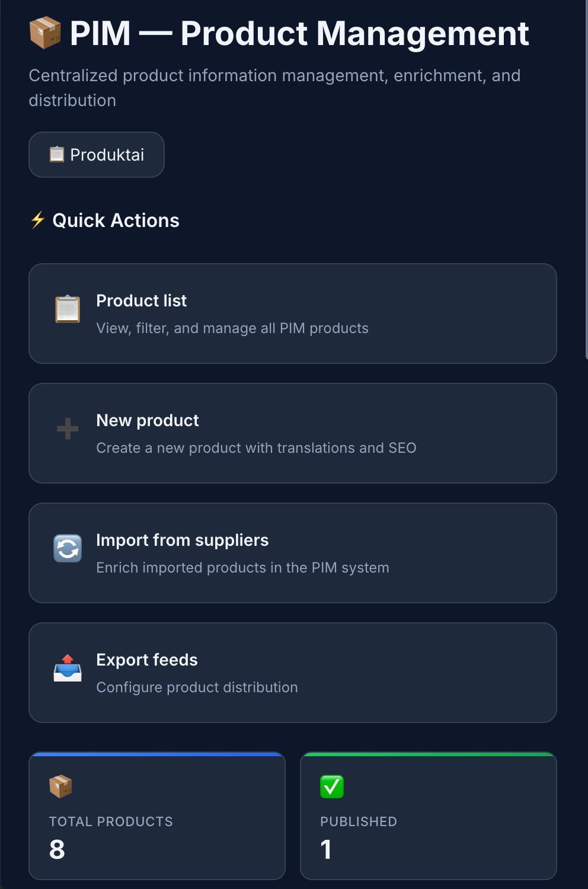The image size is (588, 889).
Task: Open Import from suppliers
Action: click(293, 552)
